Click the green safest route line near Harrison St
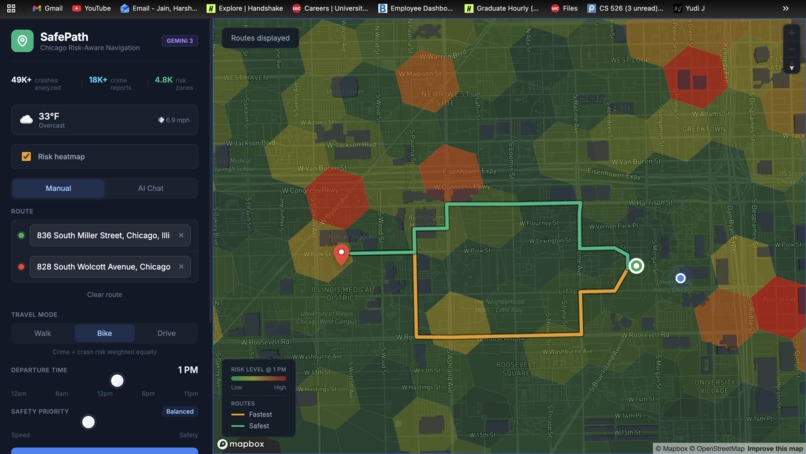Screen dimensions: 806x454 coord(514,204)
